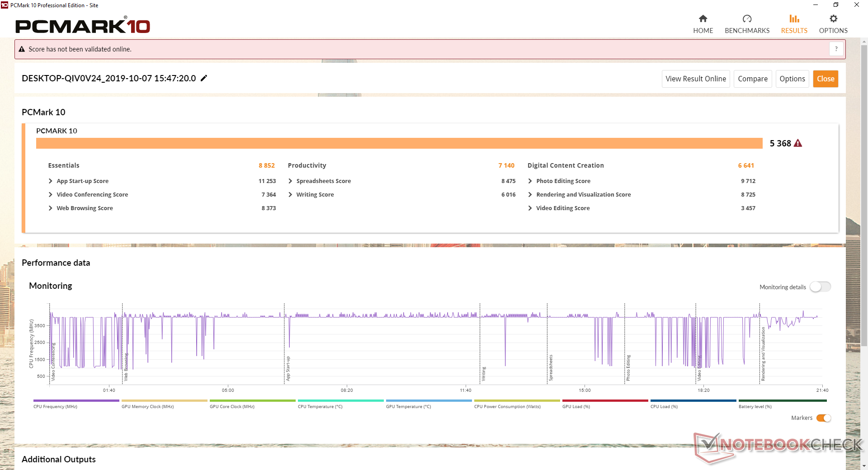The height and width of the screenshot is (470, 868).
Task: Click the Compare button
Action: click(x=753, y=79)
